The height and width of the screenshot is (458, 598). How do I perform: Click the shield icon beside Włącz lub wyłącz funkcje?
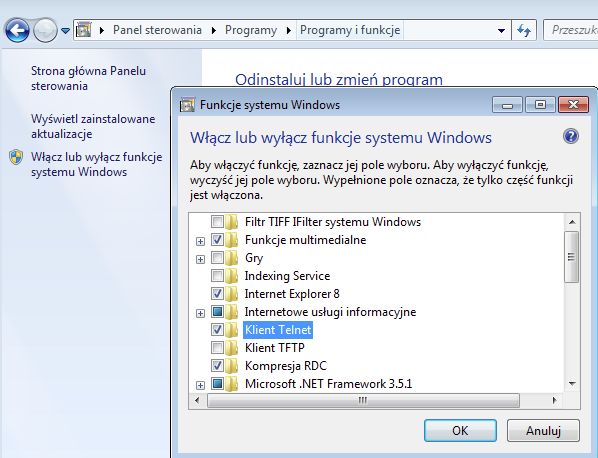tap(16, 157)
